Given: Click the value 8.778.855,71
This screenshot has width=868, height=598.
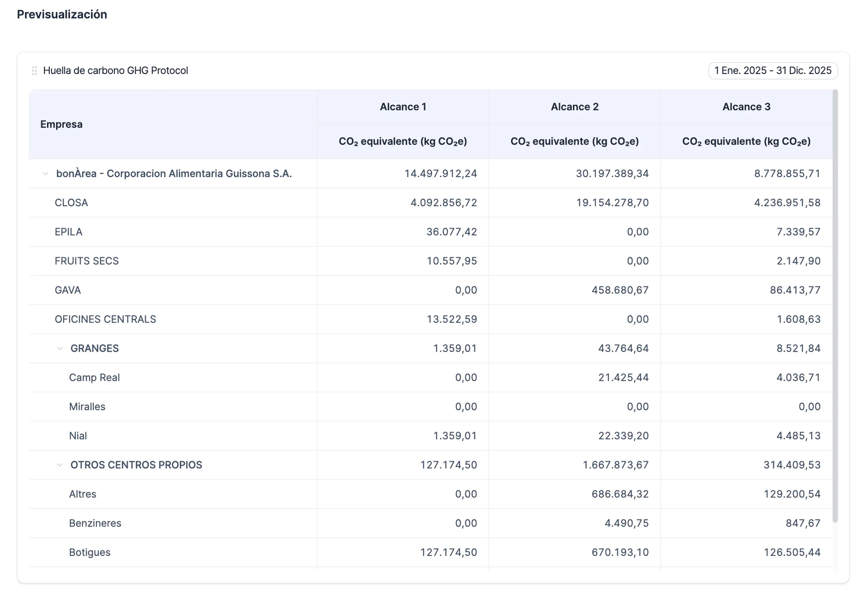Looking at the screenshot, I should (788, 174).
